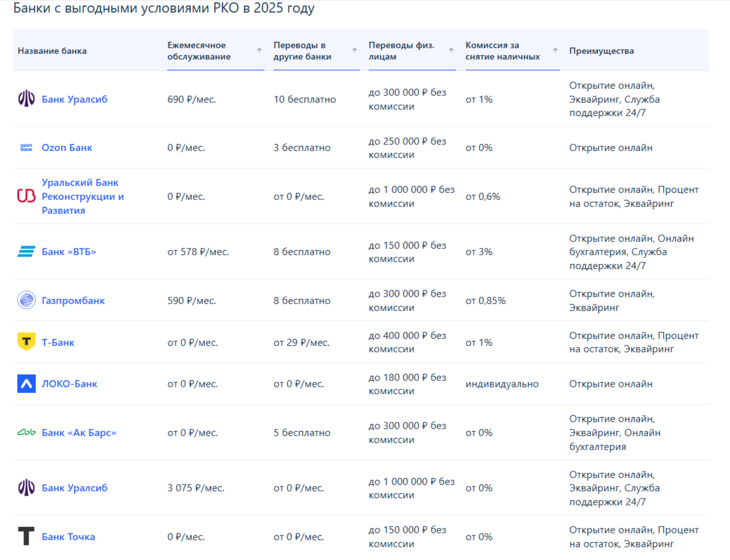Select 8 бесплатно in the ВТБ row

302,251
